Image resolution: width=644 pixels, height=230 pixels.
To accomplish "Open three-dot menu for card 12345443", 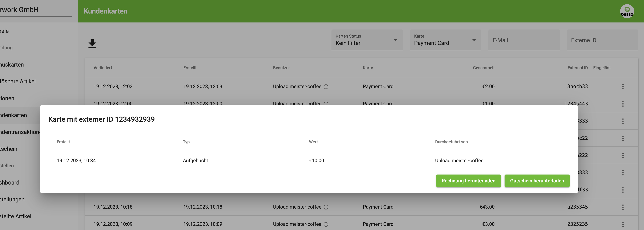I will click(623, 104).
